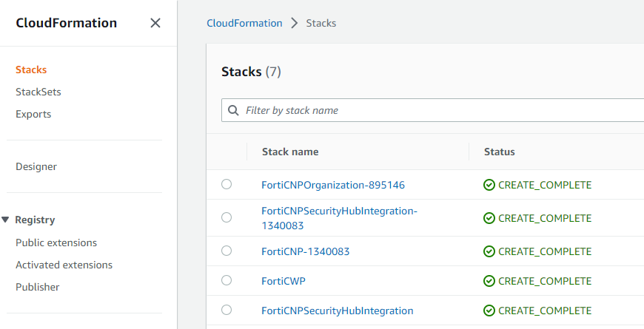The height and width of the screenshot is (329, 644).
Task: Close the CloudFormation side panel
Action: click(x=155, y=23)
